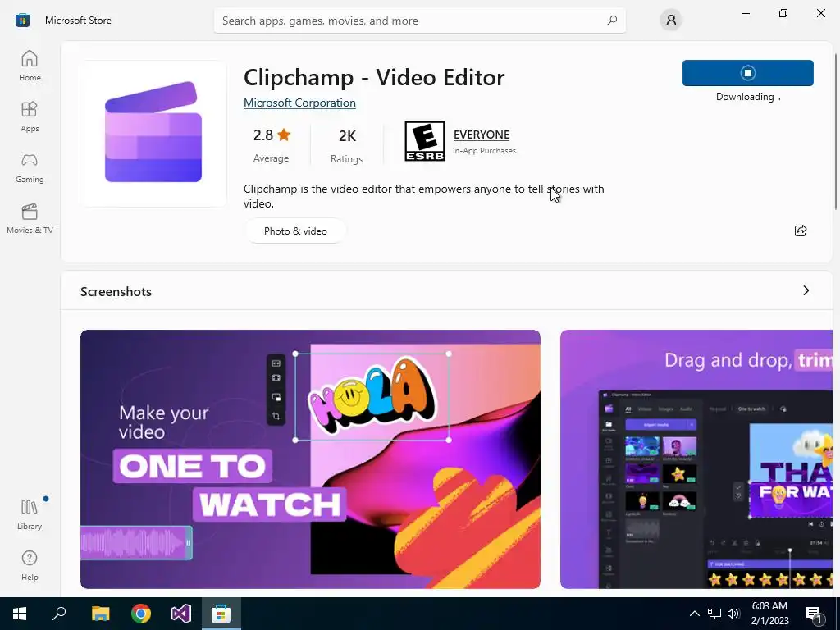
Task: Open the 'One to Watch' screenshot
Action: coord(310,459)
